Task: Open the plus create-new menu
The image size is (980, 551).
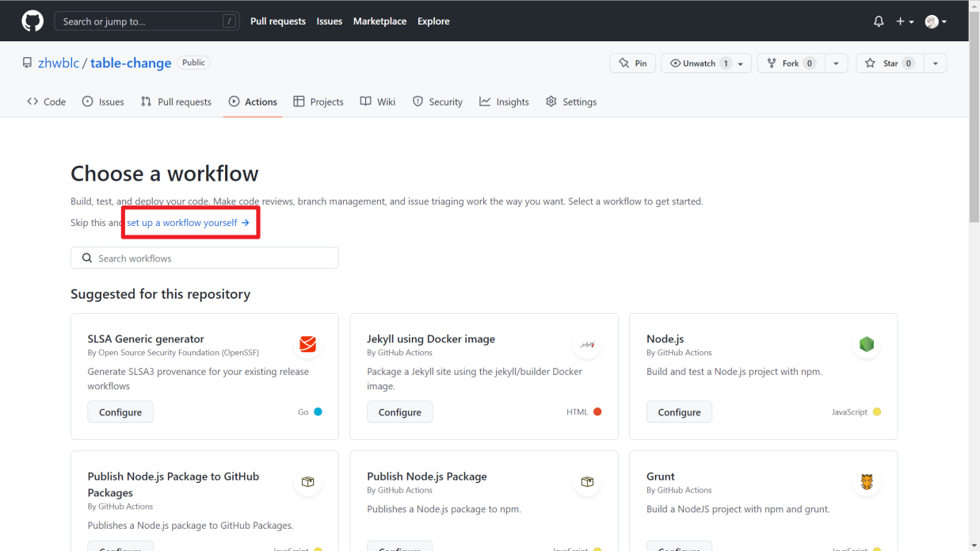Action: click(905, 21)
